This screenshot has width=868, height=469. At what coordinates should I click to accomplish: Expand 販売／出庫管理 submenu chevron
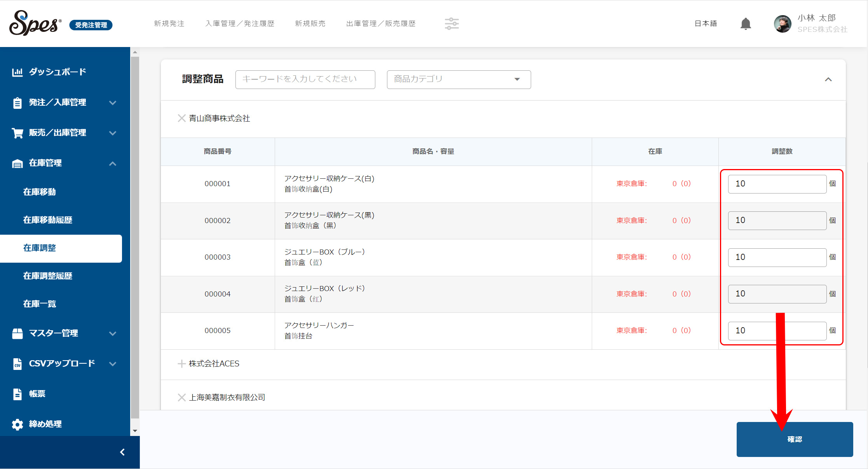tap(113, 133)
